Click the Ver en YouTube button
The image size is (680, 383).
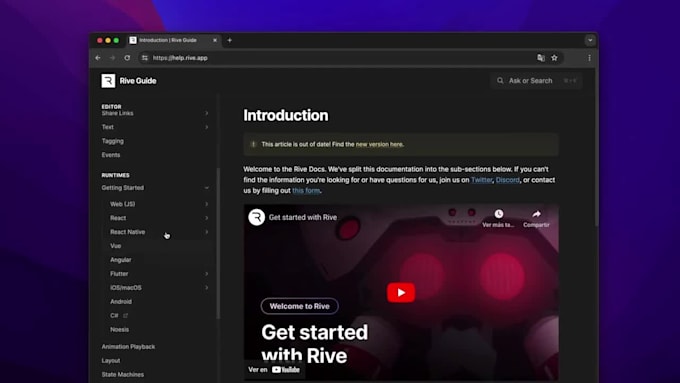pos(274,370)
